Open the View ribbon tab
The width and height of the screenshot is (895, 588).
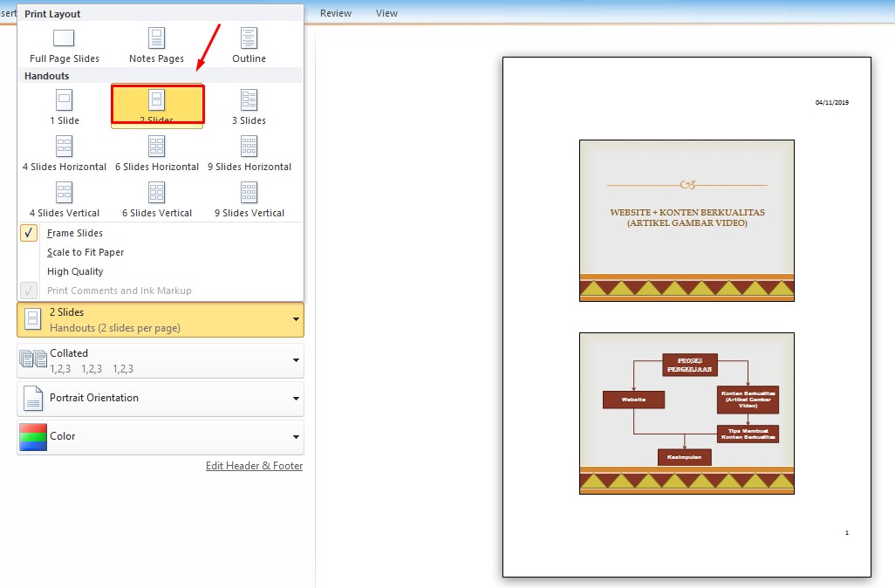[386, 13]
